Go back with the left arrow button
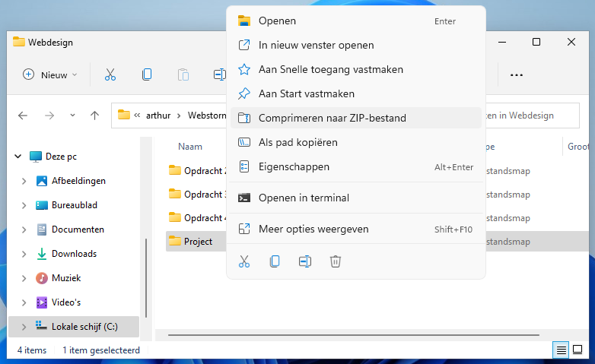 click(x=23, y=116)
